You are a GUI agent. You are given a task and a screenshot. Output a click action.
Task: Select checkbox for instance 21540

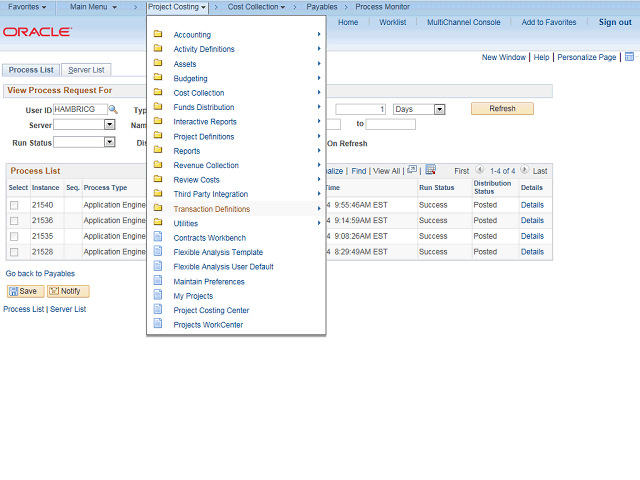click(14, 205)
